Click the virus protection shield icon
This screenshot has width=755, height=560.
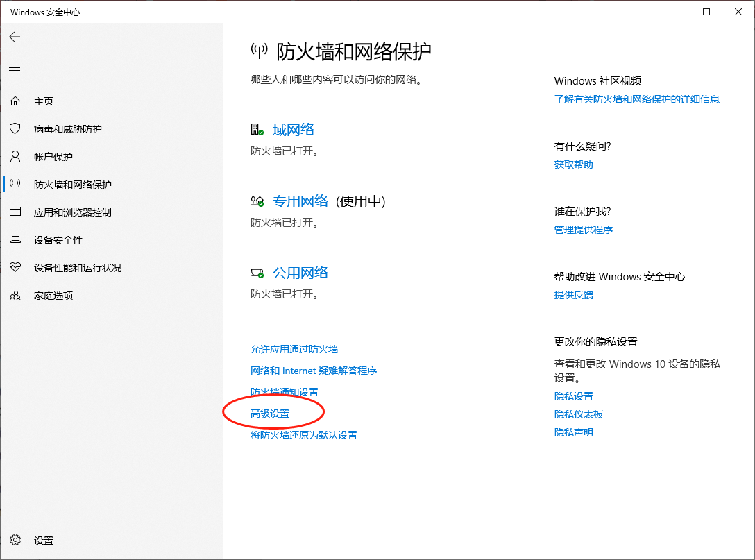click(x=15, y=129)
